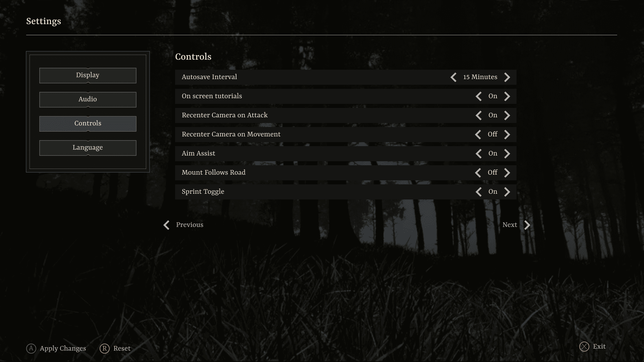644x362 pixels.
Task: Select the Language settings category
Action: (x=88, y=148)
